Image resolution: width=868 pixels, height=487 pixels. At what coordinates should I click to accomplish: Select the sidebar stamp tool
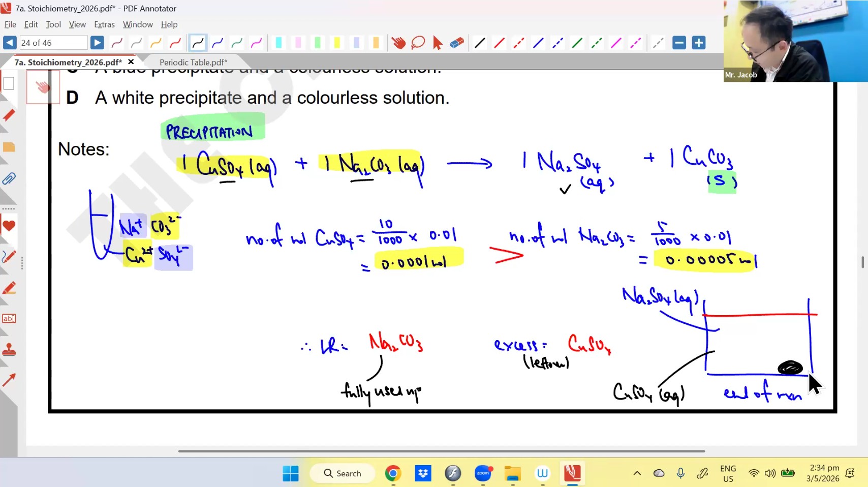coord(9,350)
